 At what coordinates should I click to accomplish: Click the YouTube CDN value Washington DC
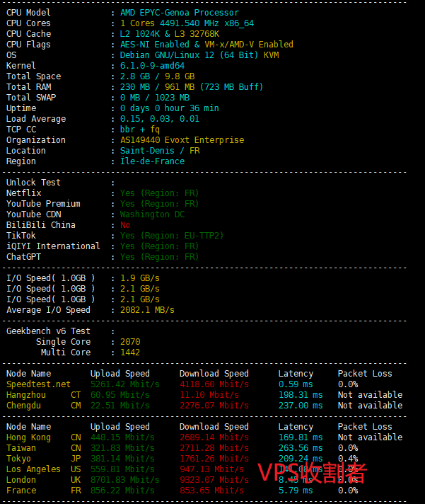[152, 214]
